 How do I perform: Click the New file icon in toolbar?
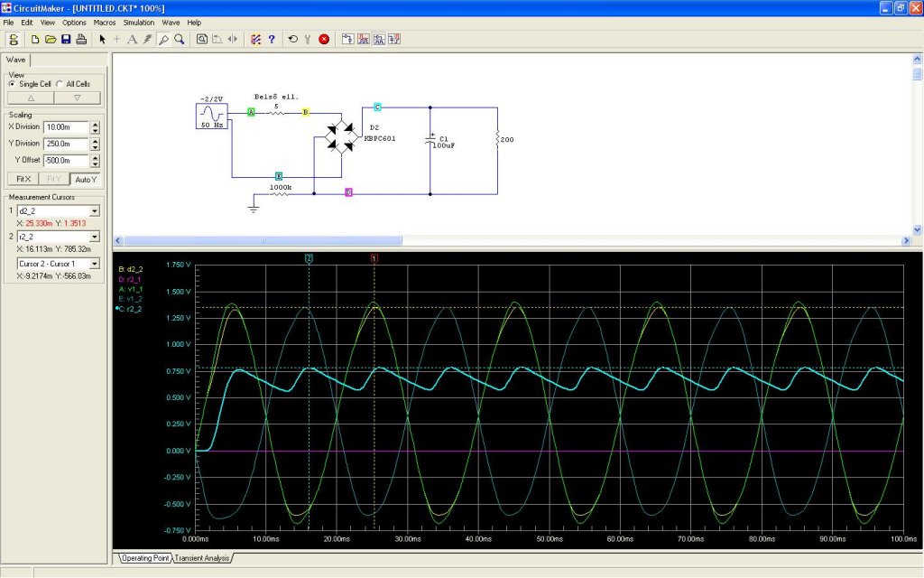pos(35,39)
